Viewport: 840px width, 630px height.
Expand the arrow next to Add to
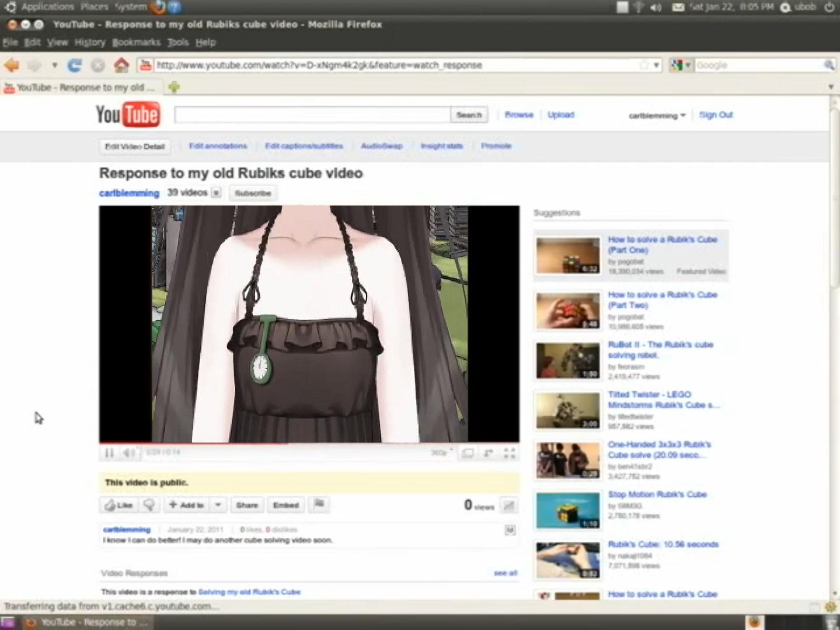218,505
